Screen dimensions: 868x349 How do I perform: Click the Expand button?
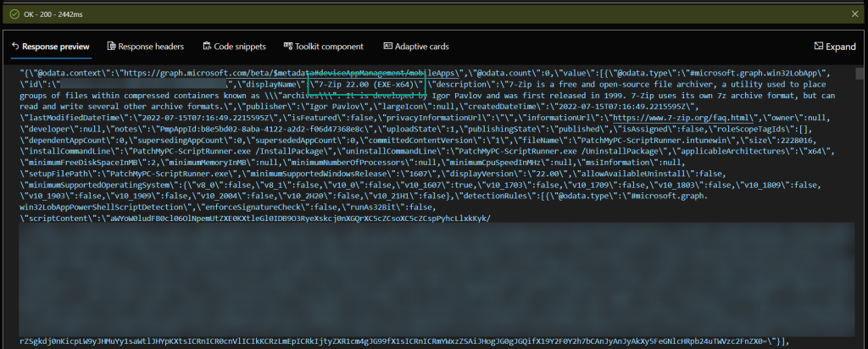835,47
